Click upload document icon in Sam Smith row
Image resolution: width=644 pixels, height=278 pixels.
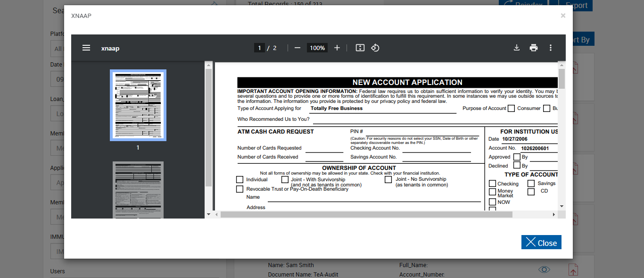pos(573,270)
